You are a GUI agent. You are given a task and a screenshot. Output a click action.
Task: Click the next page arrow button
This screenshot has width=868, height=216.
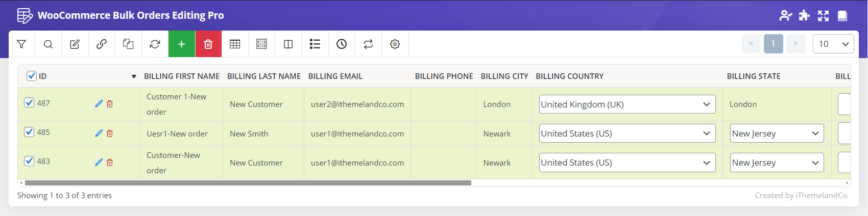[795, 44]
